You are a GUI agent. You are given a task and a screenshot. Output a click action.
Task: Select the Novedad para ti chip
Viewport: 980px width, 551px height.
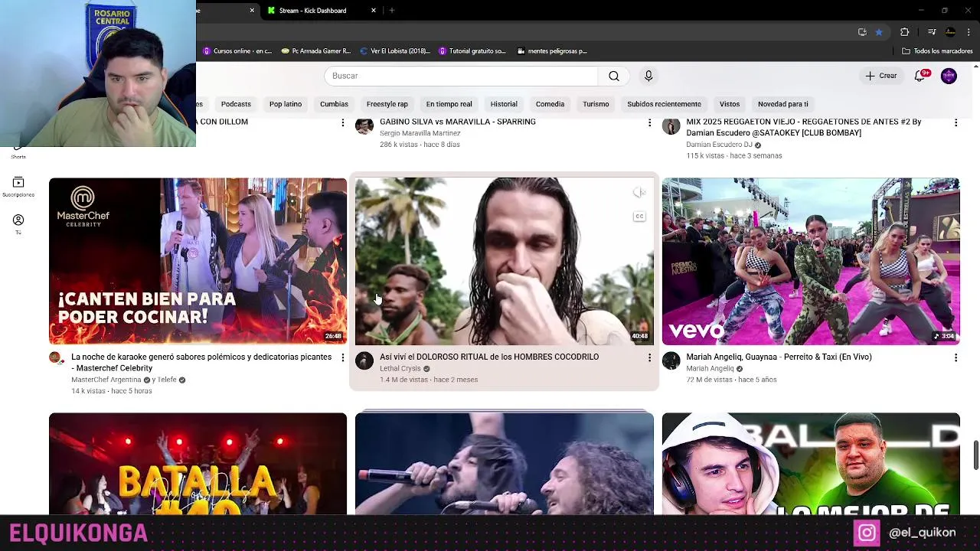(x=782, y=104)
